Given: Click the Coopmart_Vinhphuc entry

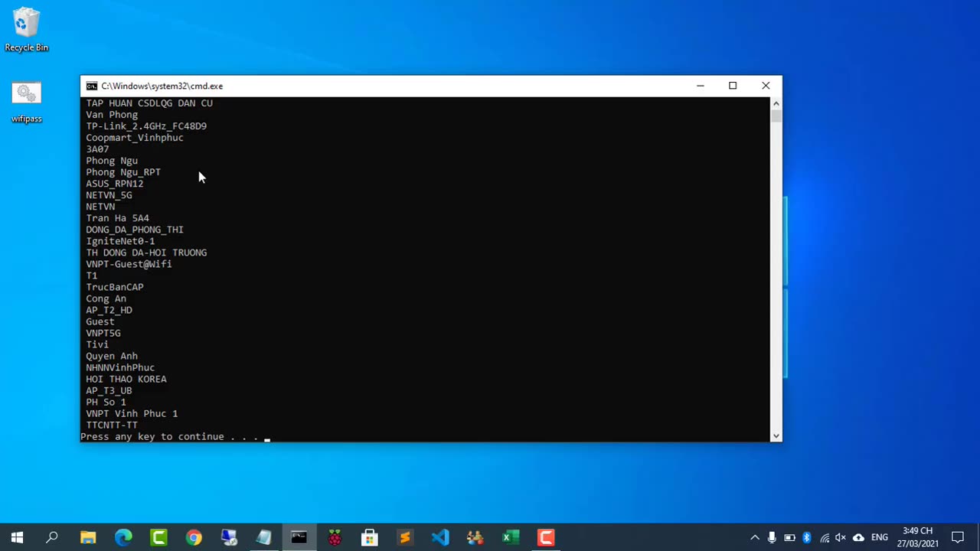Looking at the screenshot, I should click(x=135, y=138).
